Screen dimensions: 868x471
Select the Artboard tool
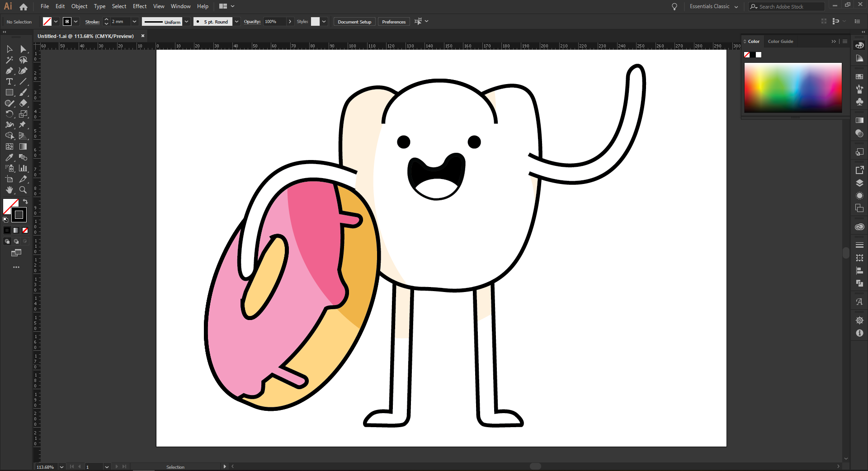[9, 179]
